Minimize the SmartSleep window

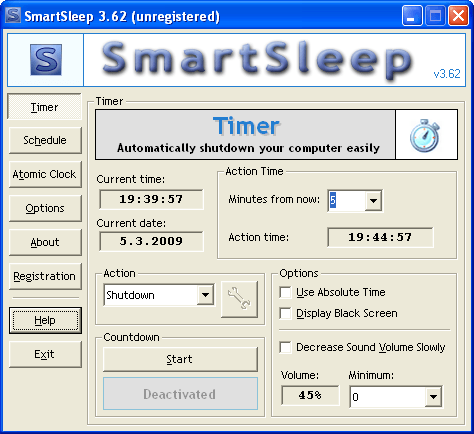pos(412,16)
